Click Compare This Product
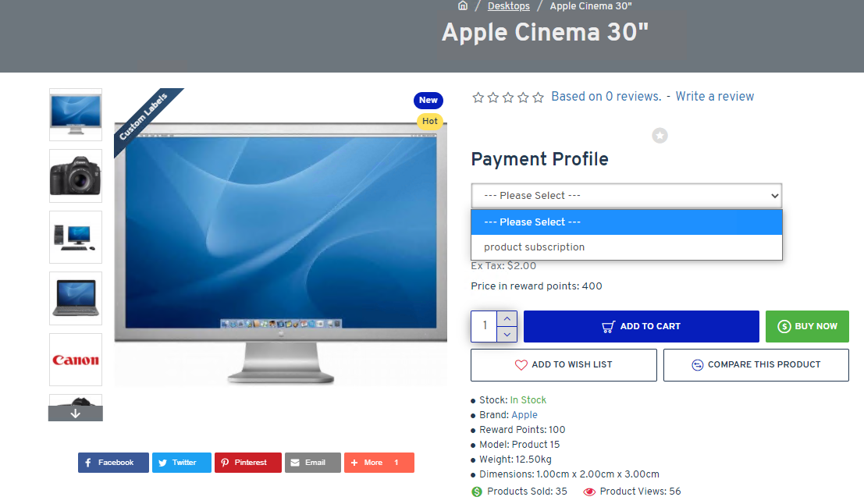This screenshot has height=504, width=864. pos(756,365)
